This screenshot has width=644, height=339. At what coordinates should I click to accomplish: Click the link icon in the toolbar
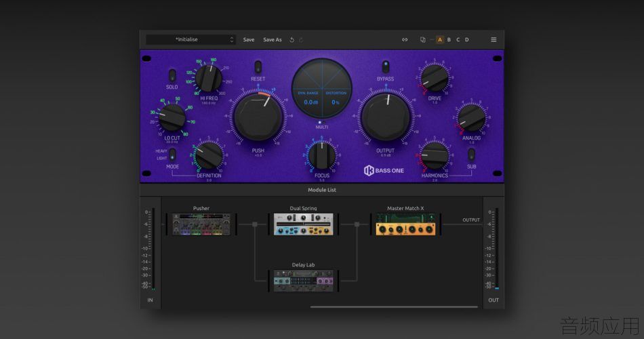405,40
